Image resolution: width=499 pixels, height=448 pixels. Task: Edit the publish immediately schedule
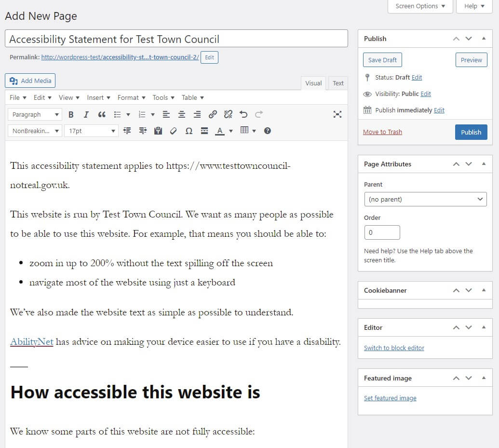click(439, 110)
